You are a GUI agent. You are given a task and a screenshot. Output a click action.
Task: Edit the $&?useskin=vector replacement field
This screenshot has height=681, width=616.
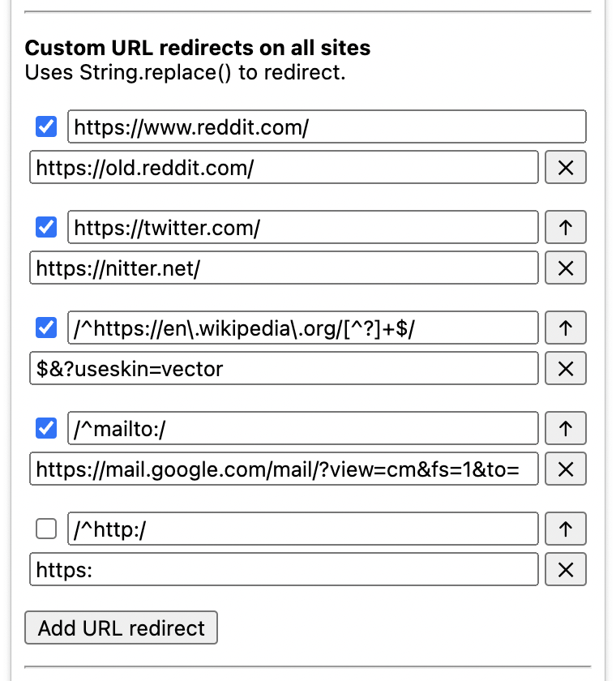pos(284,369)
